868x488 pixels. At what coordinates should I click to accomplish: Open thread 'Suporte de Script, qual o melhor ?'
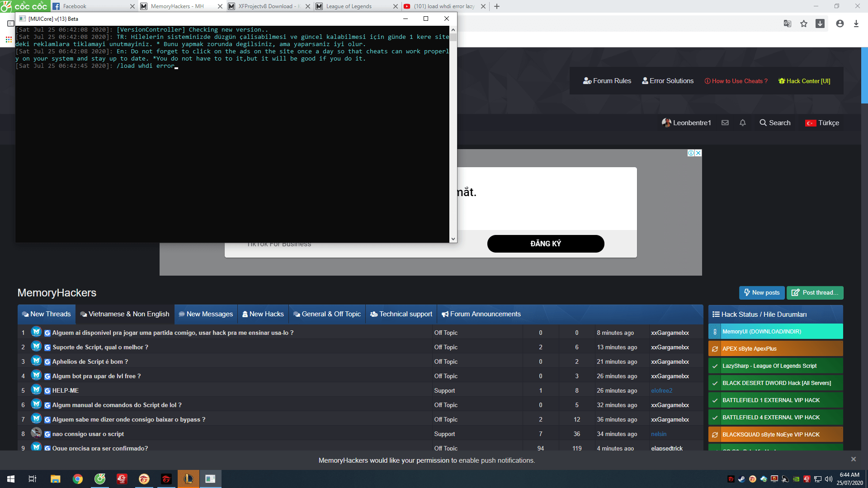click(x=100, y=347)
